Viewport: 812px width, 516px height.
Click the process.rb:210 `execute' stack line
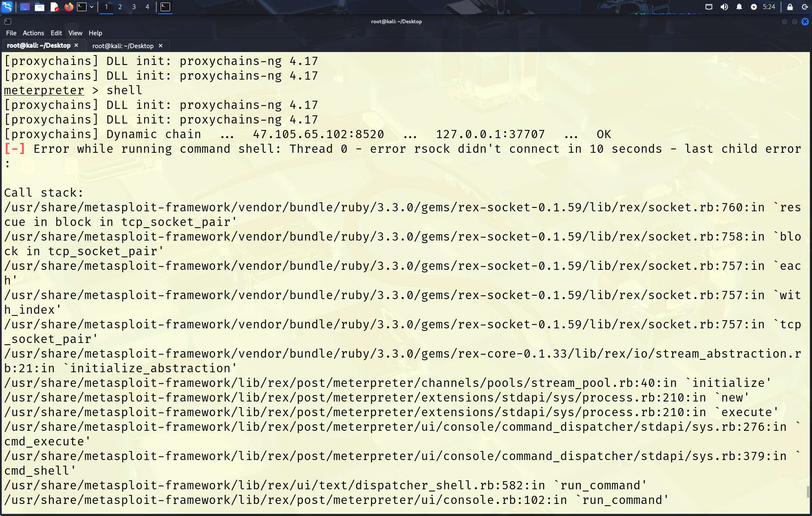click(x=391, y=412)
